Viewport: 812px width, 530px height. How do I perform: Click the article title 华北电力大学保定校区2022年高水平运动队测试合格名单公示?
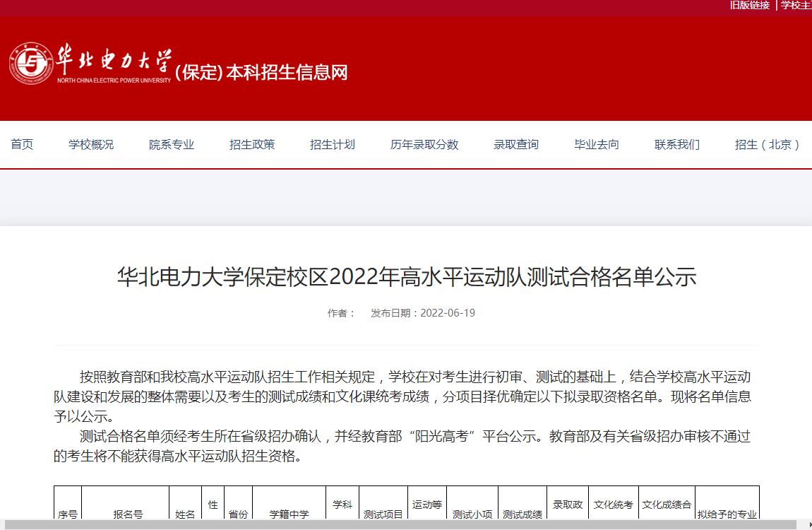pyautogui.click(x=407, y=276)
